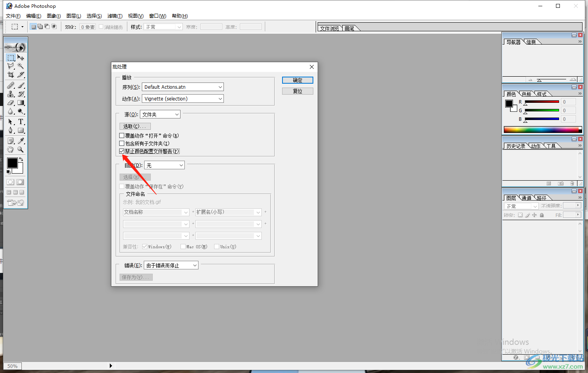The image size is (588, 373).
Task: Check 包含所有子文件夹 option
Action: pyautogui.click(x=122, y=143)
